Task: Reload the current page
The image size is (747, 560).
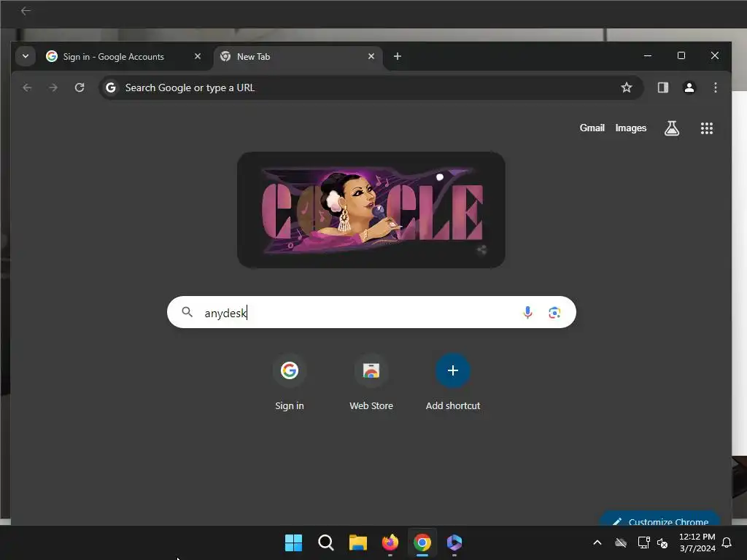Action: point(80,87)
